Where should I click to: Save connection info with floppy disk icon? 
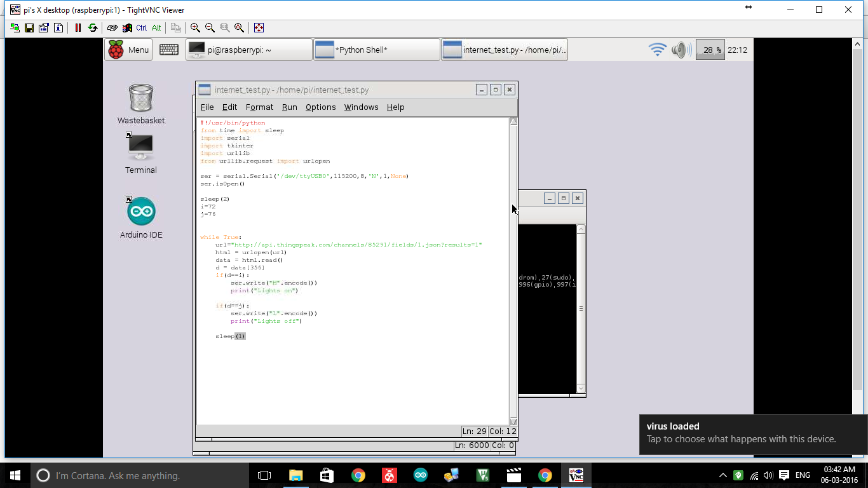tap(29, 28)
